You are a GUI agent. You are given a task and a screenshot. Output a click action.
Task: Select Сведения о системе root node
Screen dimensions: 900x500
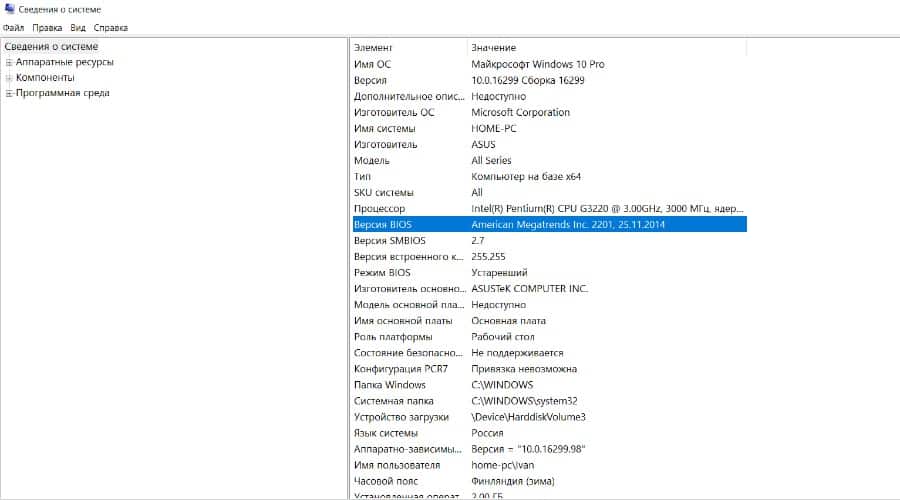point(51,46)
